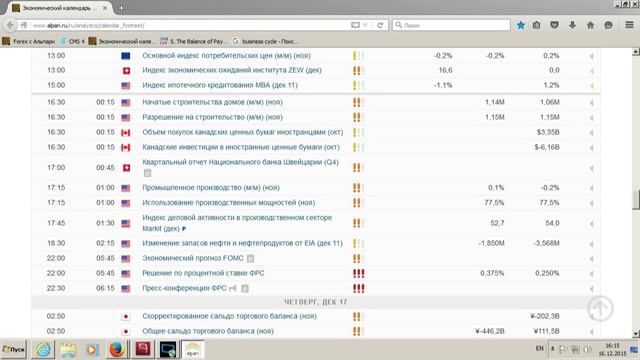Screen dimensions: 640x360
Task: Click the tray volume speaker icon
Action: [x=587, y=349]
